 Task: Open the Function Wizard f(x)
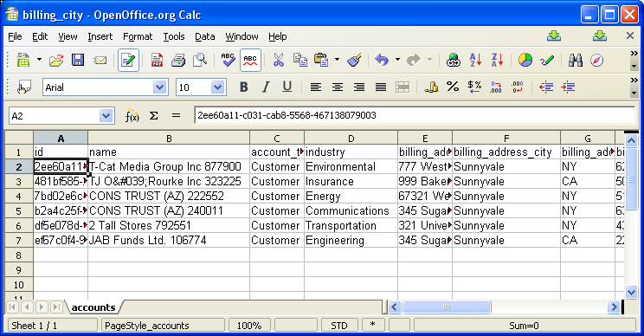[132, 116]
